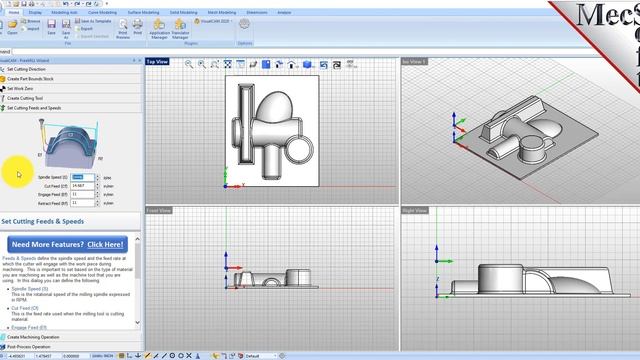Click the blue square view icon in viewport toolbar
The width and height of the screenshot is (640, 360).
click(266, 64)
